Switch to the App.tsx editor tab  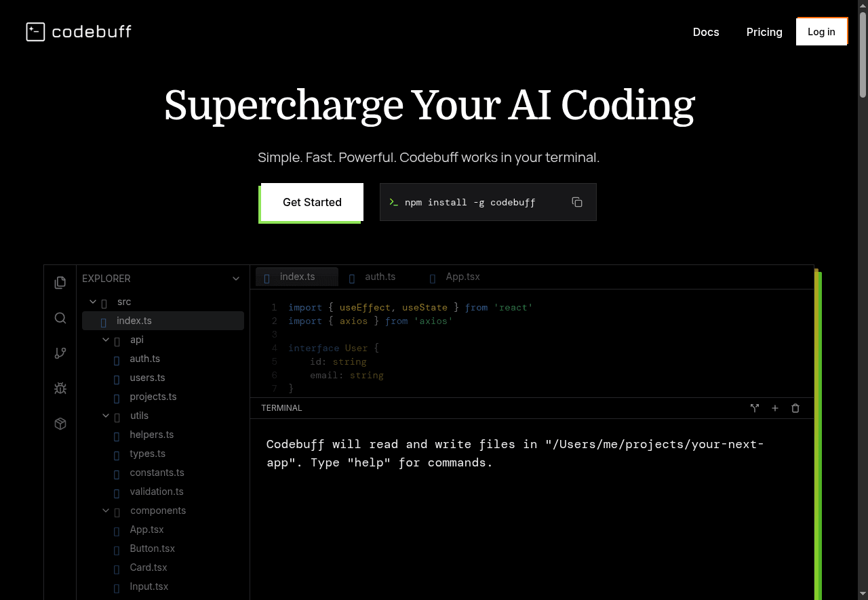[462, 277]
